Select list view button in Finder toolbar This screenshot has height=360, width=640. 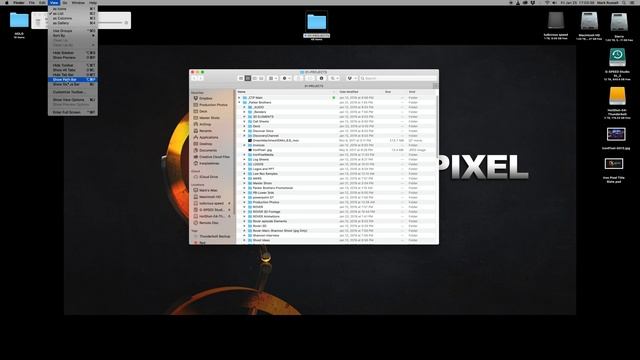point(248,78)
